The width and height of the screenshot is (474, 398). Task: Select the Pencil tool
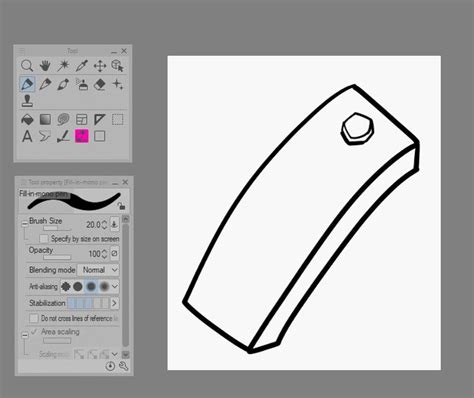pos(45,84)
